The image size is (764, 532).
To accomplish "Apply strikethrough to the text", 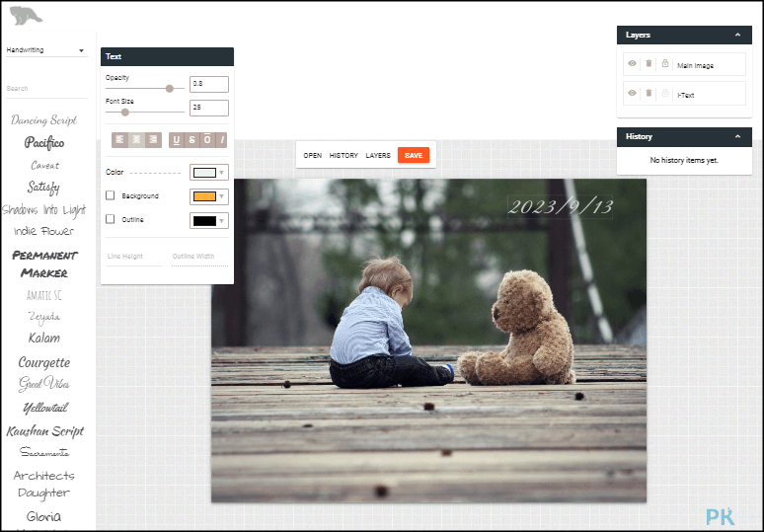I will (x=191, y=140).
